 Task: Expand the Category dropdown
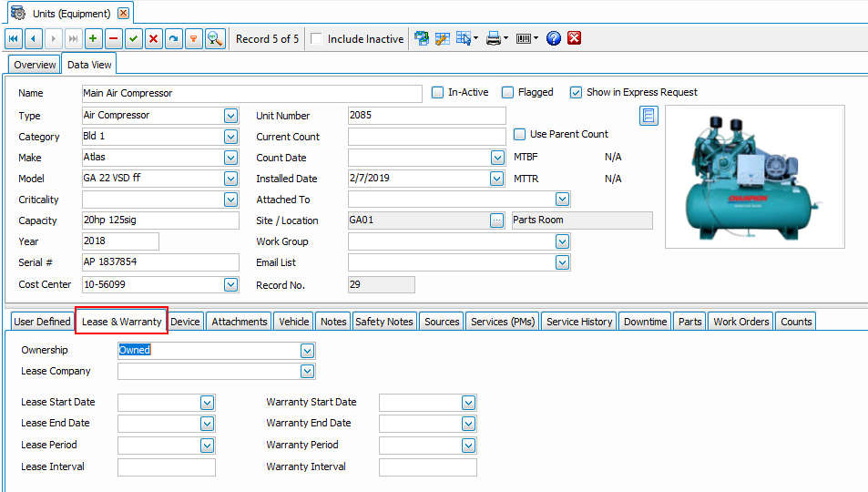pyautogui.click(x=230, y=137)
